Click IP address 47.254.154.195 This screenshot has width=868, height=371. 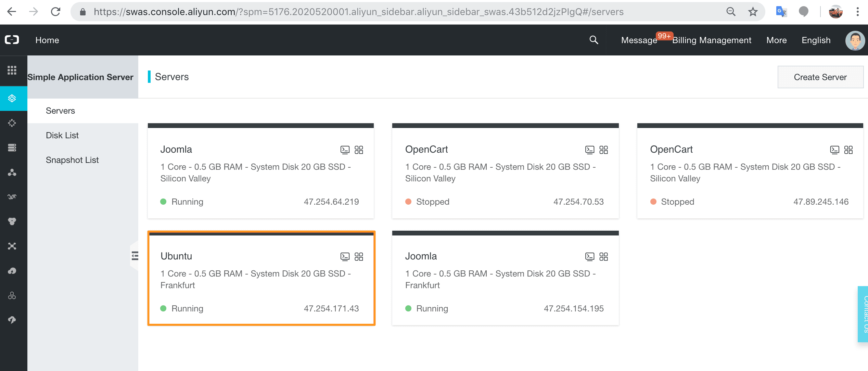click(x=574, y=309)
